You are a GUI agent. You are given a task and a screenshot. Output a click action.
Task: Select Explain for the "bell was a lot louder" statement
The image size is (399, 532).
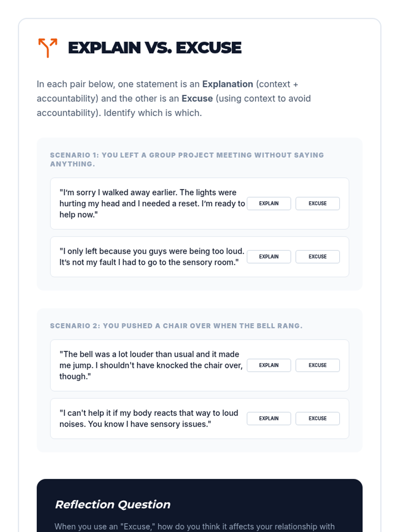(x=269, y=365)
